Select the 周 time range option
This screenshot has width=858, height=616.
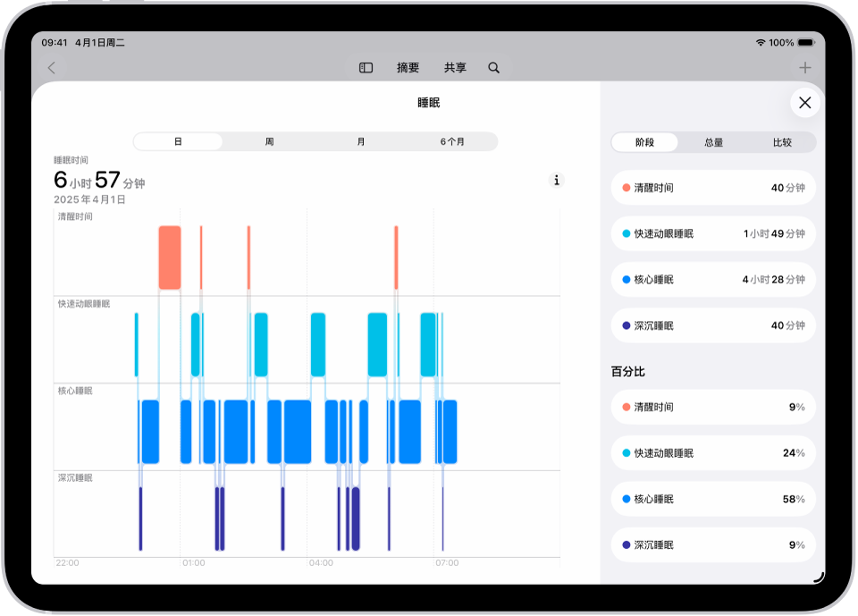pos(268,141)
